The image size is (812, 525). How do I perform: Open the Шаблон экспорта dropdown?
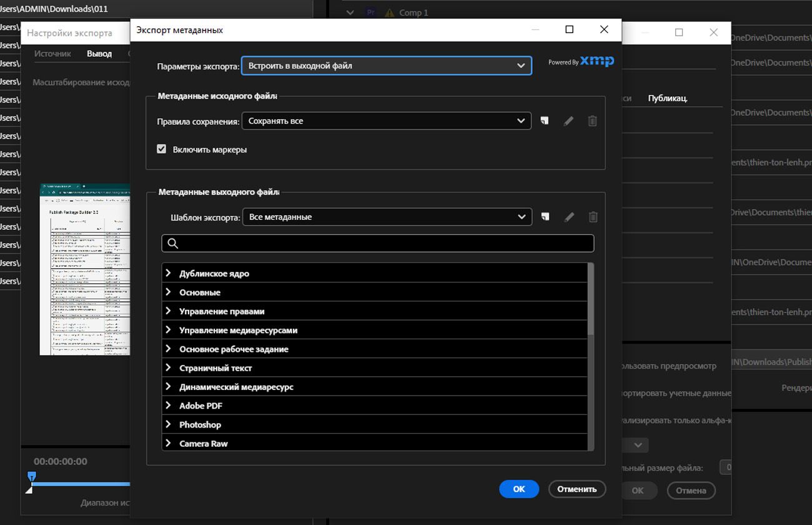[x=387, y=217]
